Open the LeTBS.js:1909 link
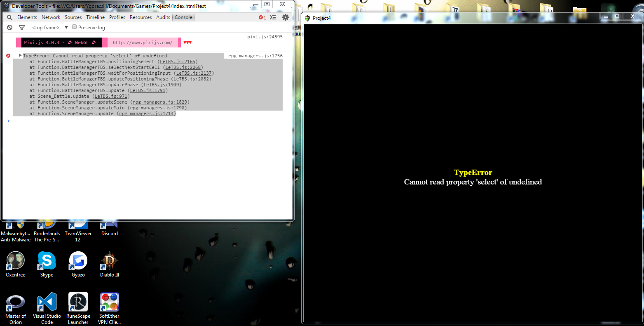The image size is (644, 326). click(162, 85)
